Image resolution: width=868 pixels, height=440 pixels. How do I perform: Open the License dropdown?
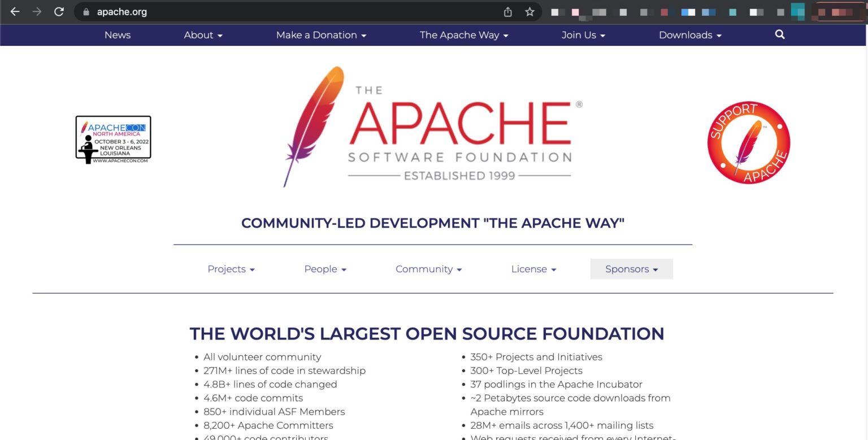[x=533, y=269]
